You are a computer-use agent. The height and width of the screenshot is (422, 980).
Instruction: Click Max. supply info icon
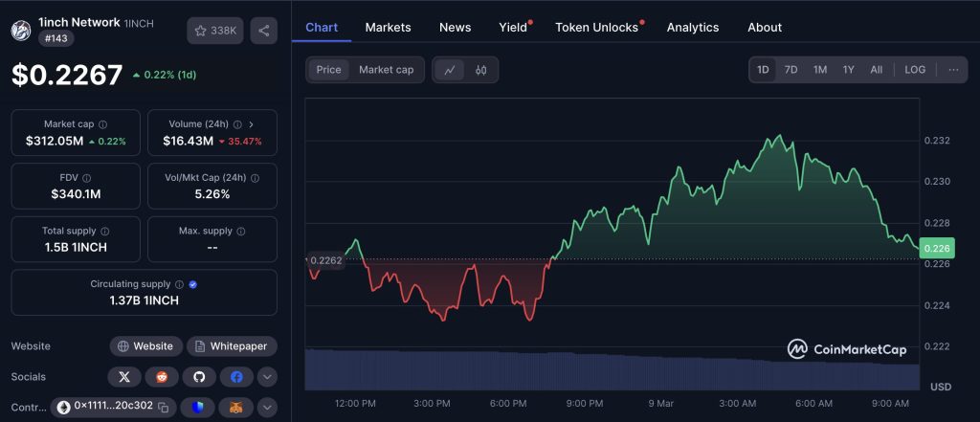[240, 232]
